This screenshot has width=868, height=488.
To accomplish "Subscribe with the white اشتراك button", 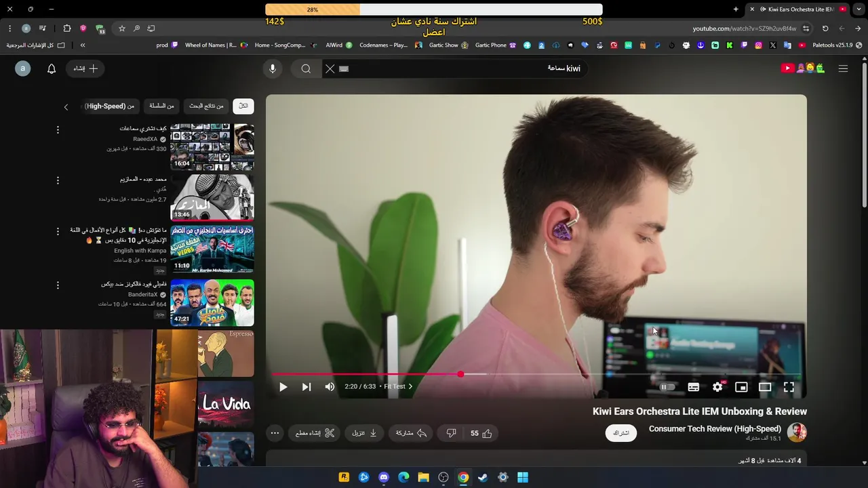I will [x=621, y=432].
